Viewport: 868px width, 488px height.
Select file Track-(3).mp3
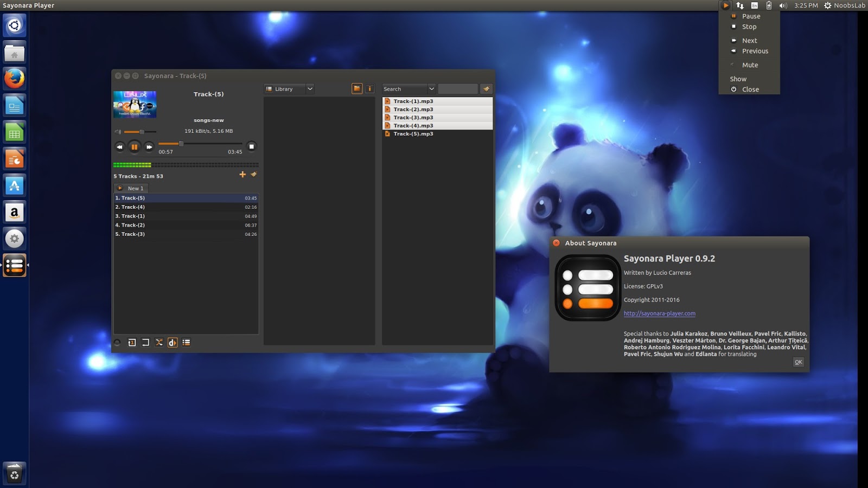click(438, 118)
